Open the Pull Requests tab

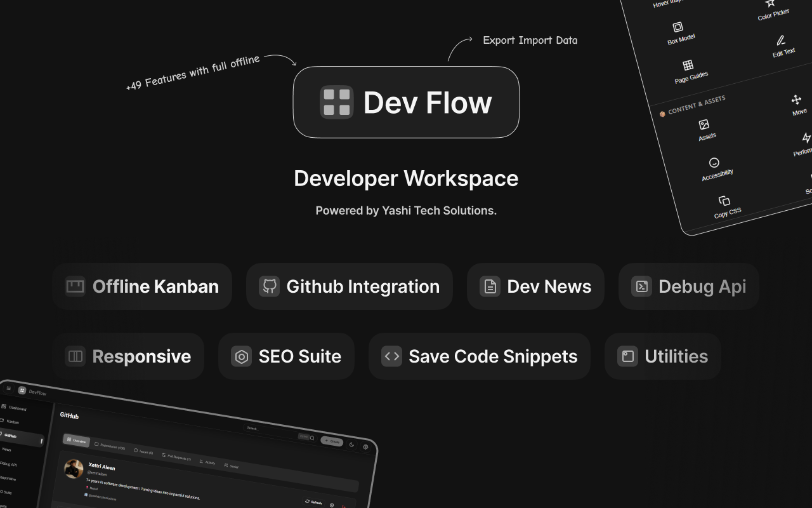point(176,457)
